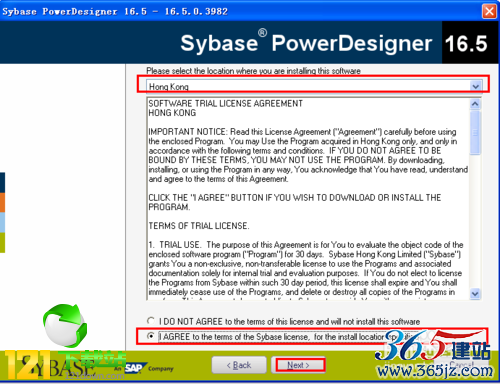
Task: Click the Next button
Action: (x=299, y=365)
